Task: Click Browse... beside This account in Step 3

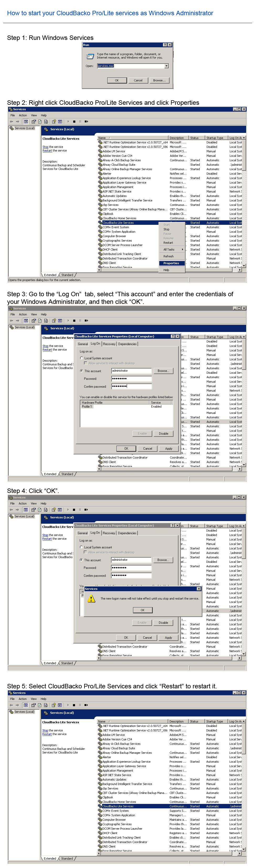Action: point(163,371)
